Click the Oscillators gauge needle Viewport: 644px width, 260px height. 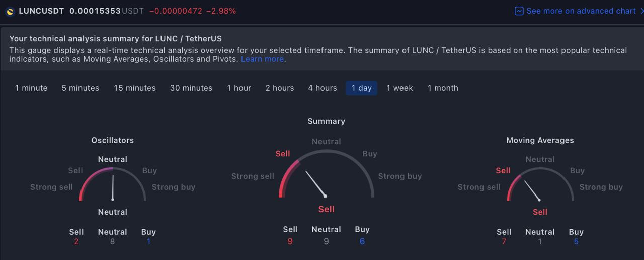113,187
